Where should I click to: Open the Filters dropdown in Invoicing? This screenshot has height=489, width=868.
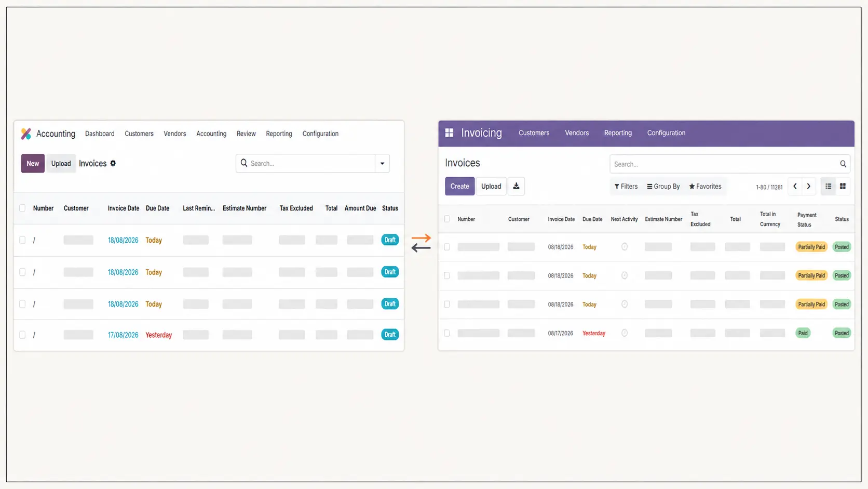click(626, 187)
